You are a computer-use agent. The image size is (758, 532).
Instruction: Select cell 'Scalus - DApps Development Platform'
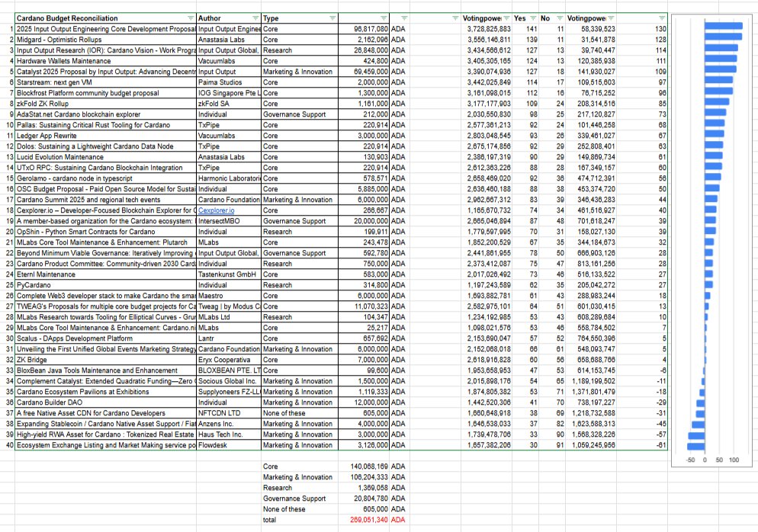(x=105, y=338)
